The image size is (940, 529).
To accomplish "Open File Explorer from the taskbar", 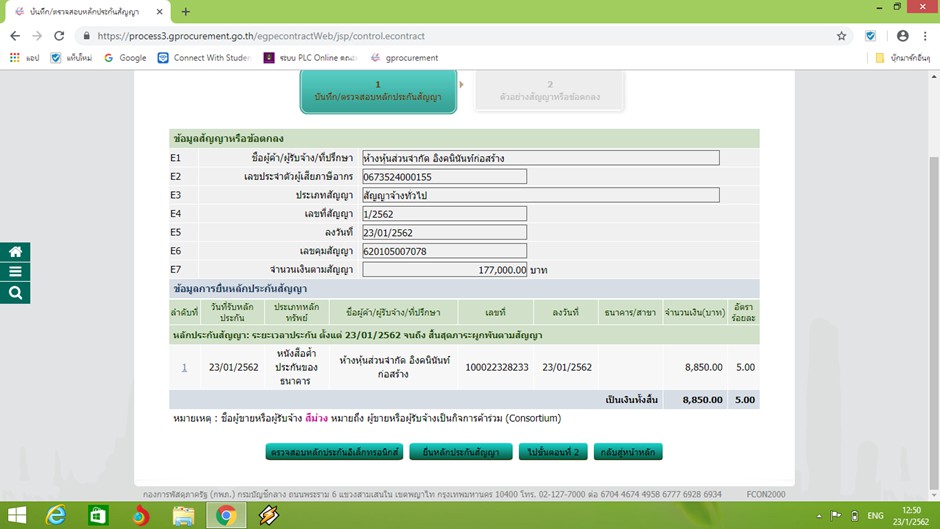I will (x=183, y=515).
